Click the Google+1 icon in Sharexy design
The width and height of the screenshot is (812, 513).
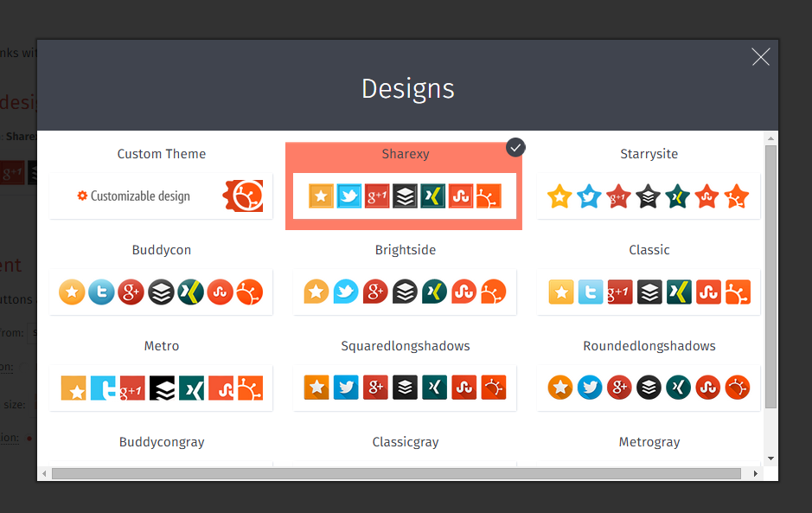(x=377, y=196)
